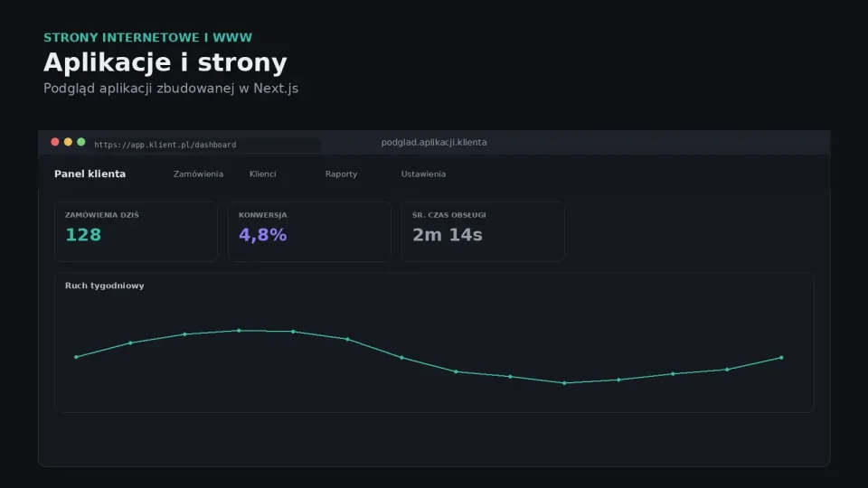The width and height of the screenshot is (868, 488).
Task: Click the Strony internetowe i WWW label
Action: pyautogui.click(x=147, y=38)
